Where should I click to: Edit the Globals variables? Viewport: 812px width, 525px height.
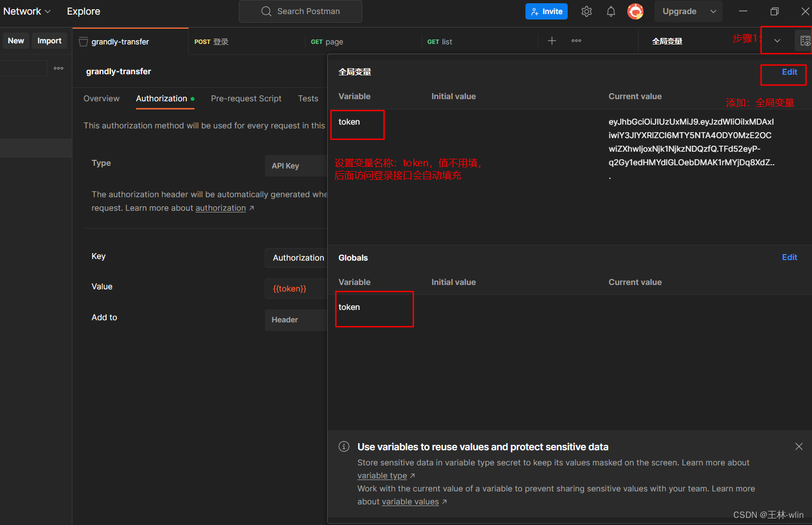pyautogui.click(x=789, y=257)
